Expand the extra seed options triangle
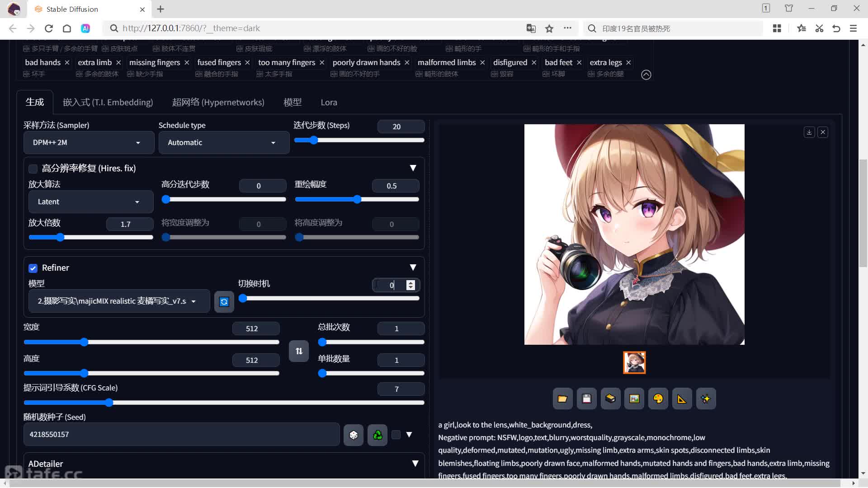Image resolution: width=868 pixels, height=488 pixels. 409,435
